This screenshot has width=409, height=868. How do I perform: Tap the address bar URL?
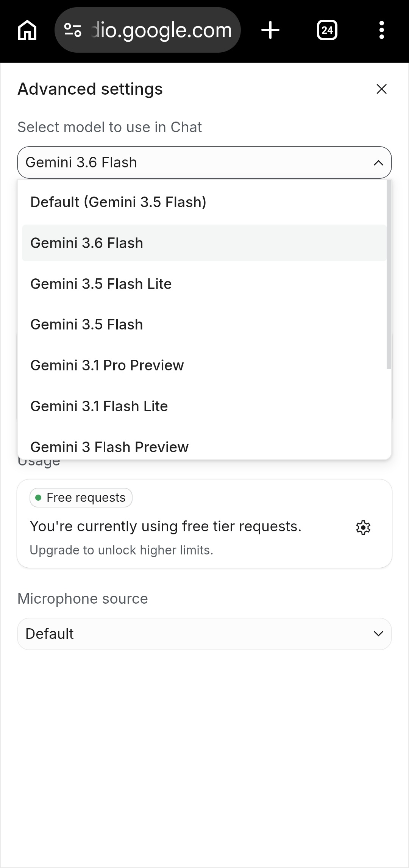click(x=161, y=30)
